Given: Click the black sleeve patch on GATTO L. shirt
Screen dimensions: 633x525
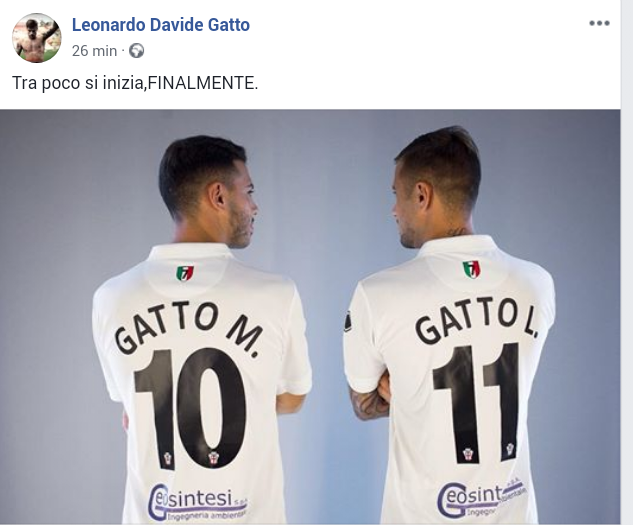Looking at the screenshot, I should click(347, 321).
